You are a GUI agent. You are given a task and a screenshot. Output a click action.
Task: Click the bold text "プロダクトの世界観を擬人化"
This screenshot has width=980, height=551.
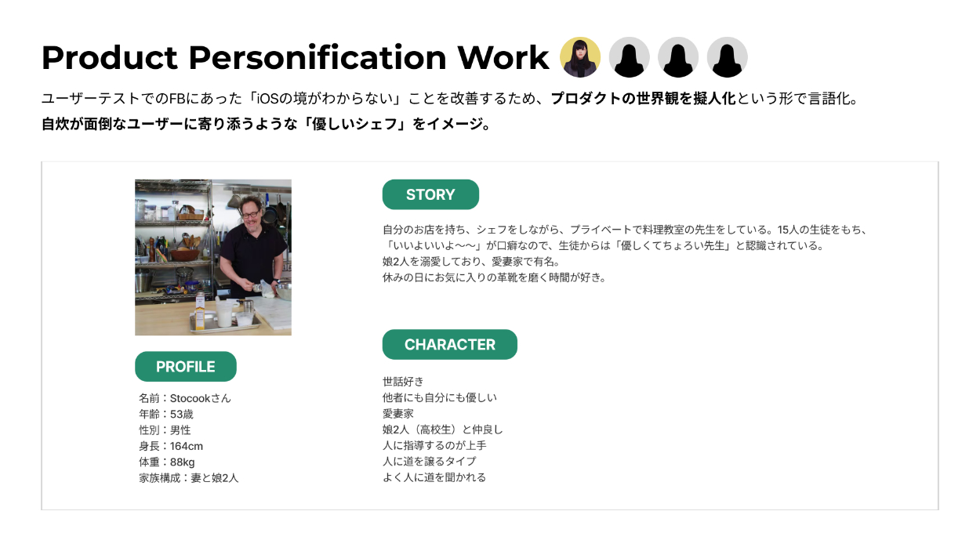[x=643, y=99]
